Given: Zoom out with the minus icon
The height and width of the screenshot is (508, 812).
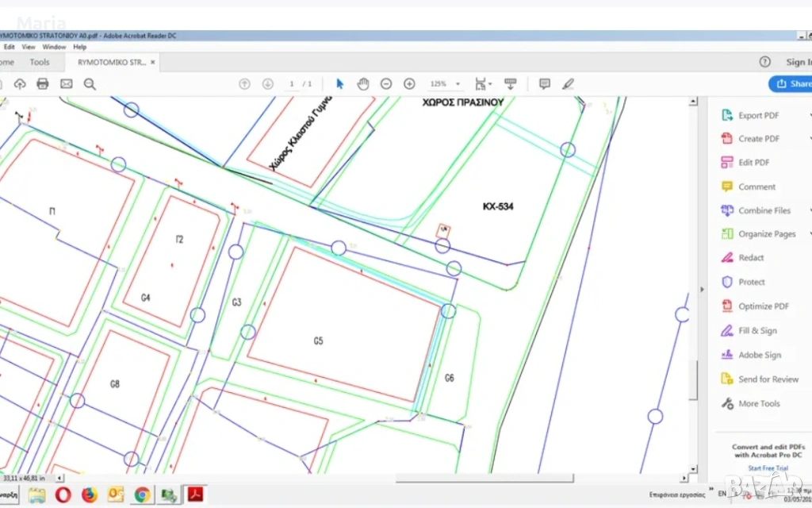Looking at the screenshot, I should coord(386,83).
